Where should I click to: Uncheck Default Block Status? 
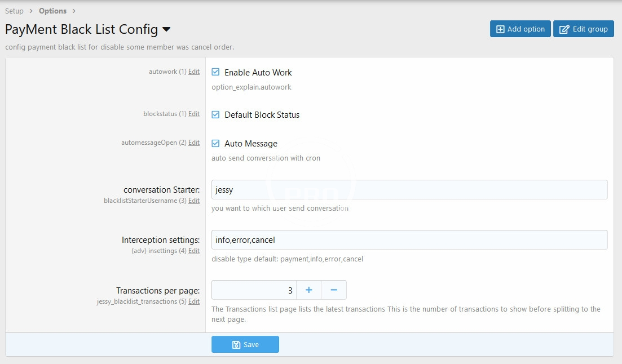(215, 114)
